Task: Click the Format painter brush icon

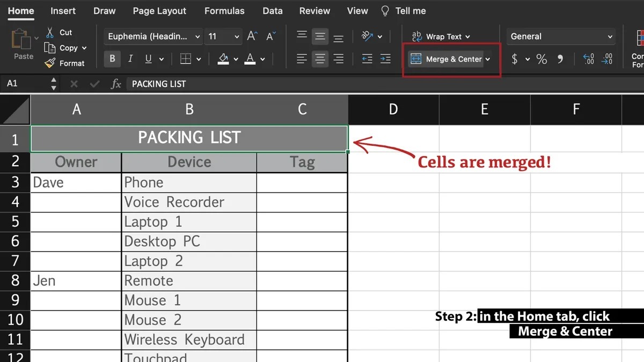Action: (50, 63)
